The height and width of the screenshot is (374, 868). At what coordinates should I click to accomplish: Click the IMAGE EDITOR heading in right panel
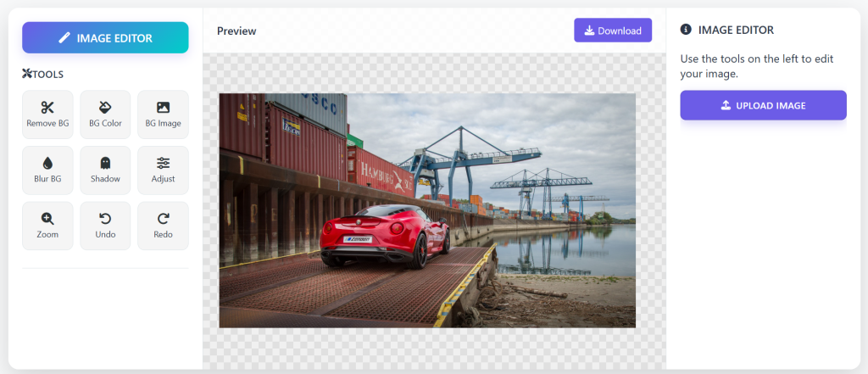coord(735,31)
